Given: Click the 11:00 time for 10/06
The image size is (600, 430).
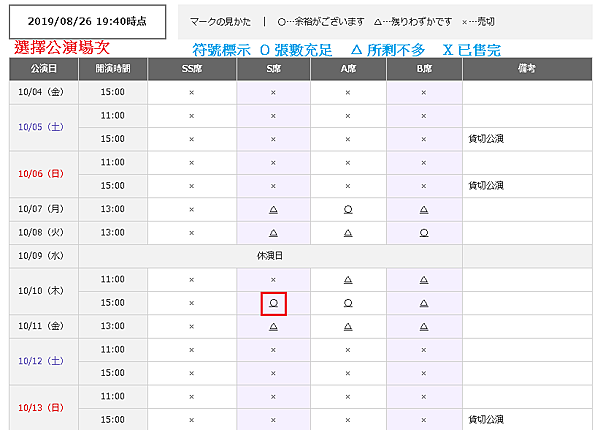Looking at the screenshot, I should [x=112, y=162].
